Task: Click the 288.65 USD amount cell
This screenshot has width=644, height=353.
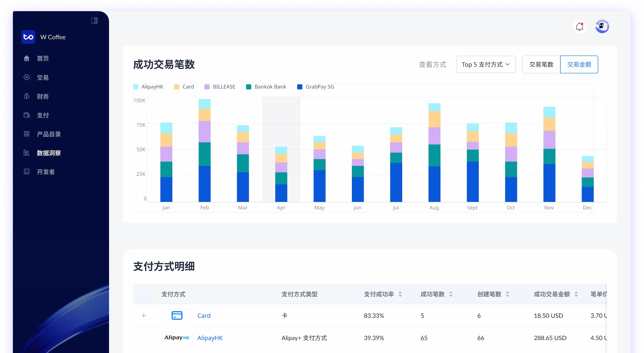Action: coord(550,338)
